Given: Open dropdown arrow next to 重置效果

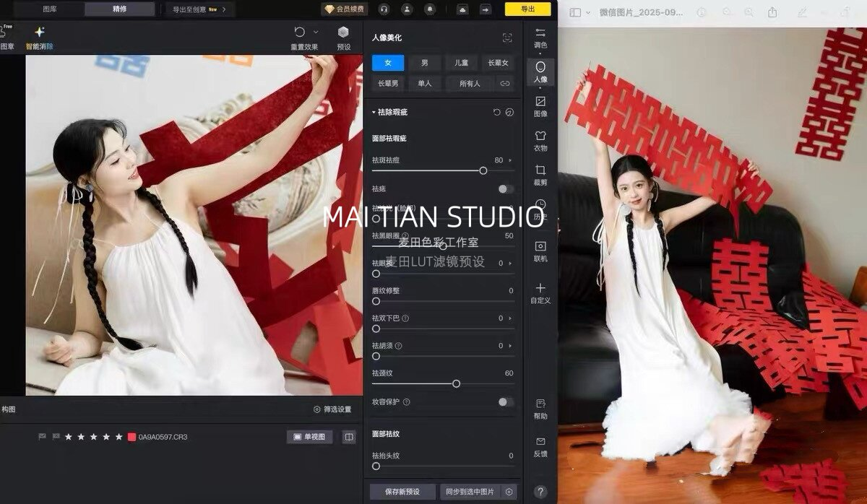Looking at the screenshot, I should pos(316,32).
